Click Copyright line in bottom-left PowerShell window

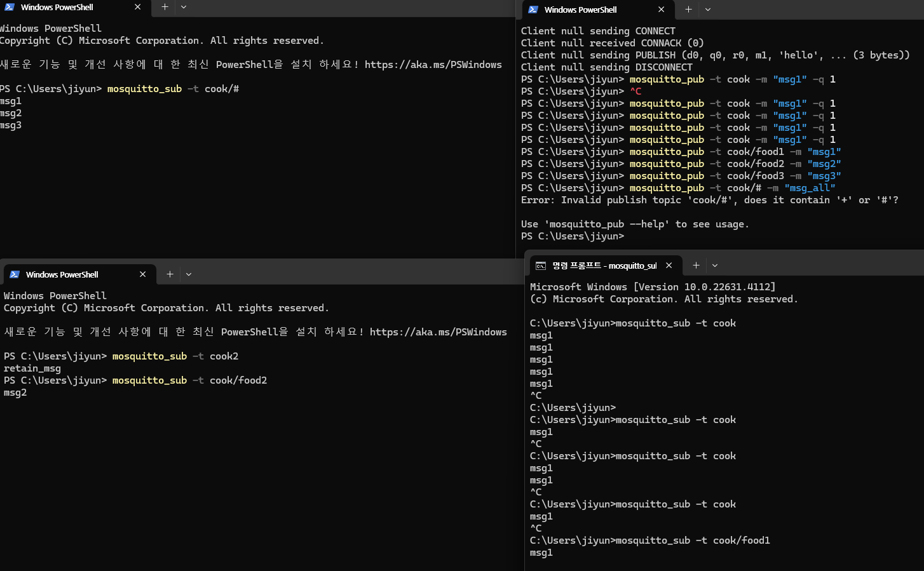click(166, 308)
